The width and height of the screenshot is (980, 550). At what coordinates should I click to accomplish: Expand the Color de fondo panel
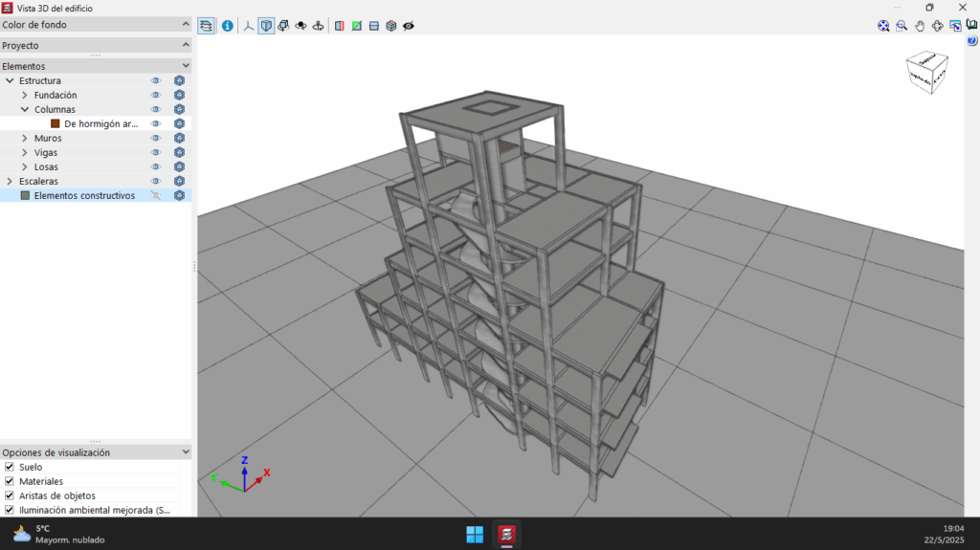(186, 24)
